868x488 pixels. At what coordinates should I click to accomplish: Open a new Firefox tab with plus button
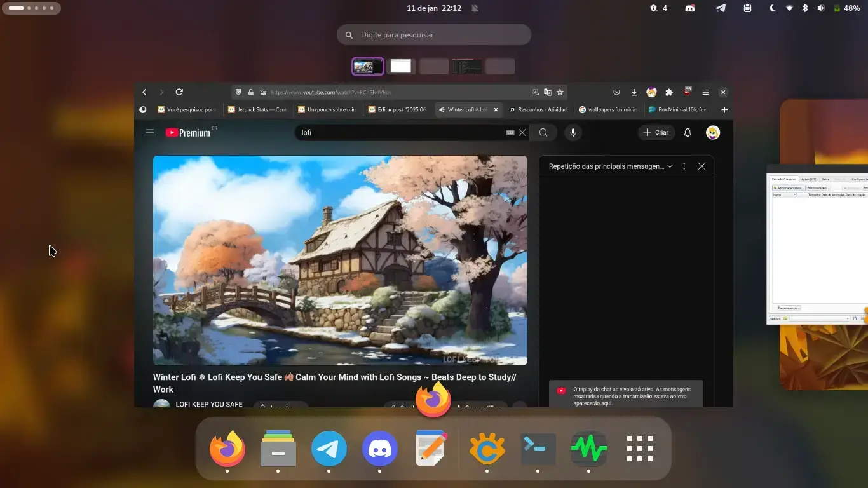pos(724,109)
